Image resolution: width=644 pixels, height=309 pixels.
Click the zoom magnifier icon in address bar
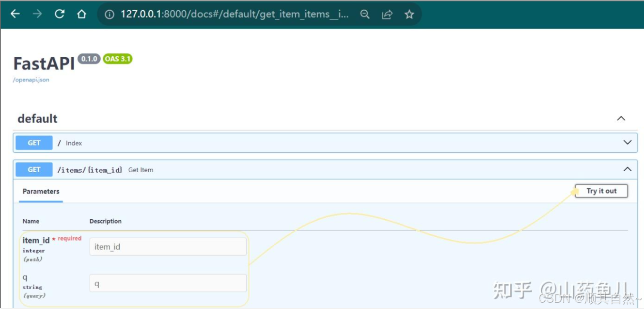coord(364,14)
